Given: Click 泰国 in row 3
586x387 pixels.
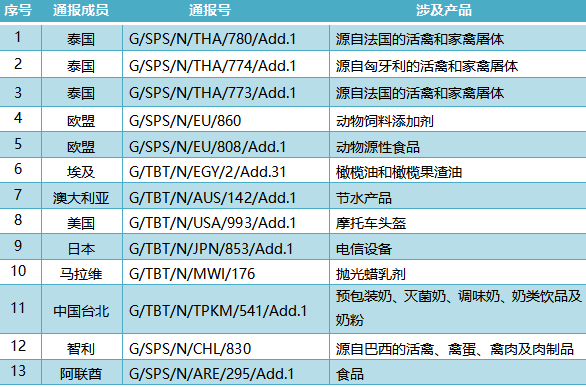Looking at the screenshot, I should (81, 93).
